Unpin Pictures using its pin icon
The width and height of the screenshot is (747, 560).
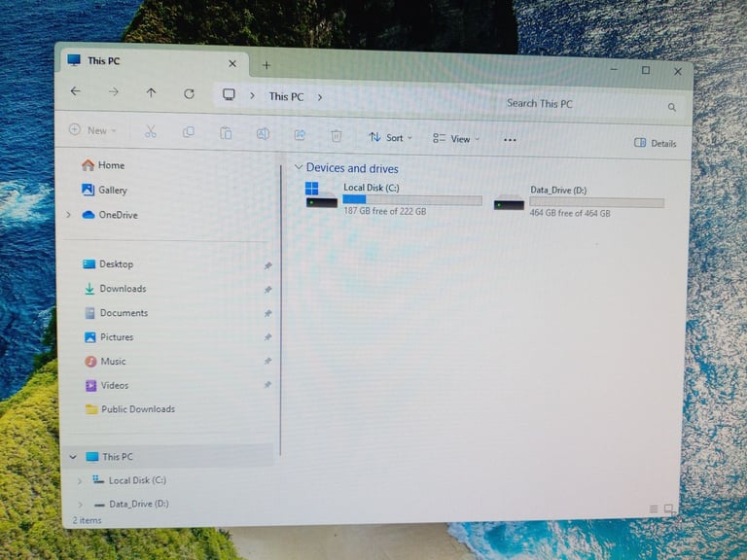coord(268,337)
